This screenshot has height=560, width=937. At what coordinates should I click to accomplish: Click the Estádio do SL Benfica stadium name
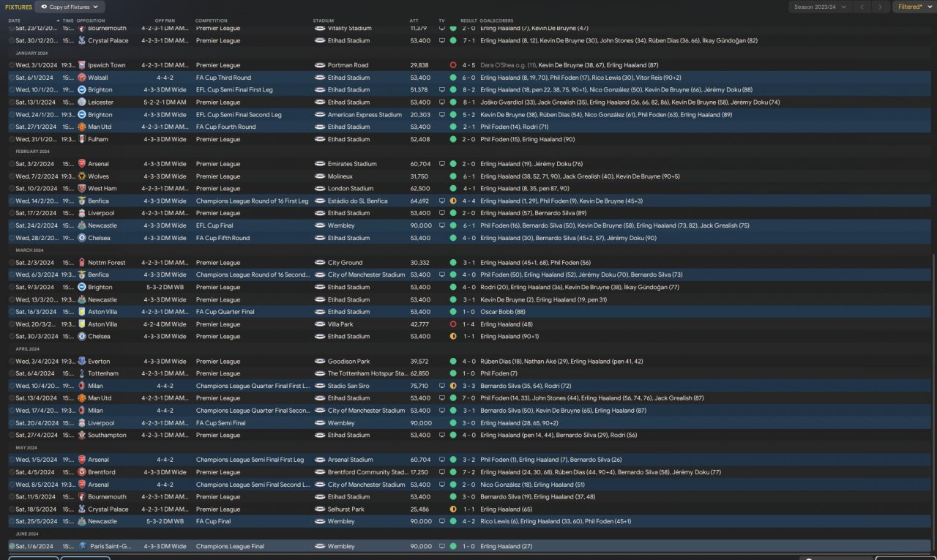coord(358,201)
